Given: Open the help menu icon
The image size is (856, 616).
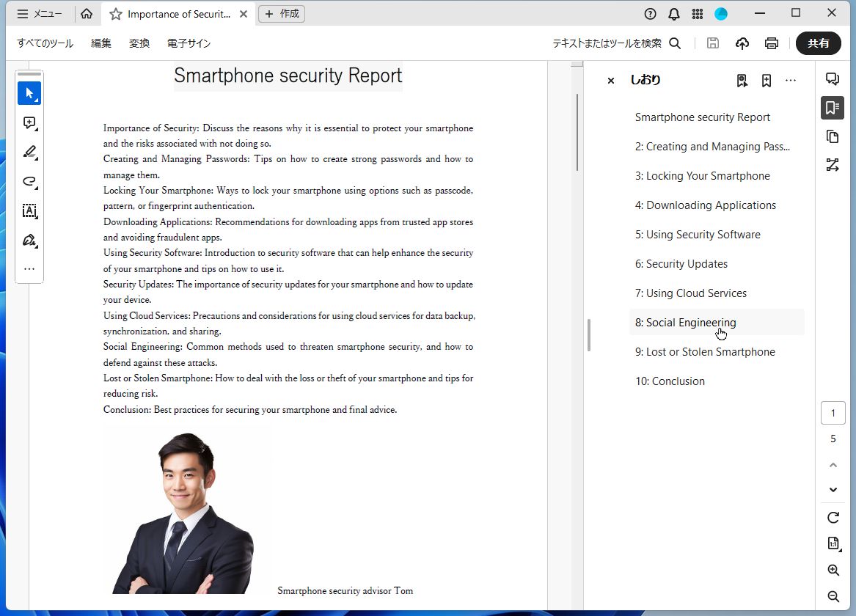Looking at the screenshot, I should pyautogui.click(x=650, y=14).
